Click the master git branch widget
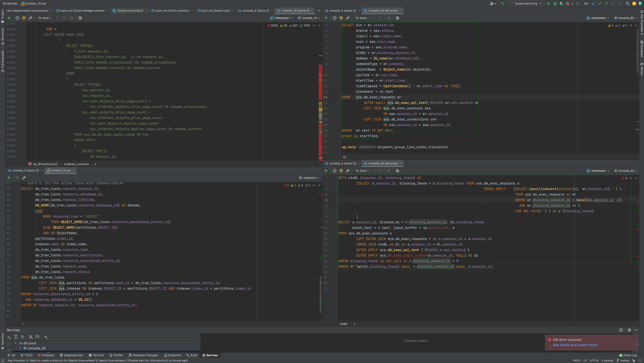 click(x=623, y=360)
